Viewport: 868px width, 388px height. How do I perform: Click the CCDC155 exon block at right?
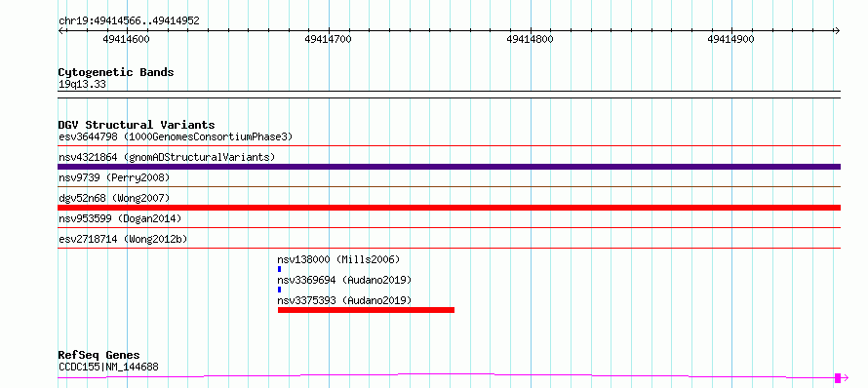click(x=838, y=378)
